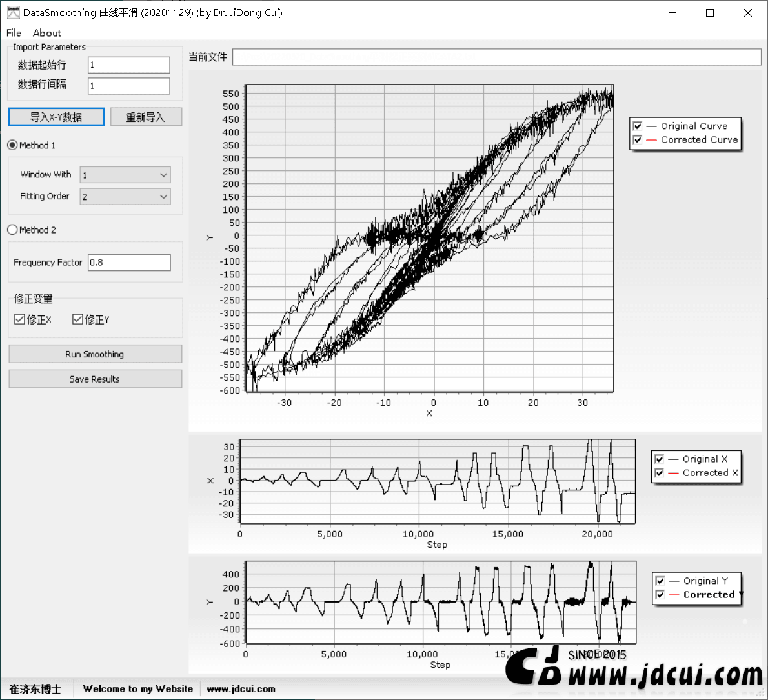Screen dimensions: 768x700
Task: Click the 重新导入 button
Action: tap(146, 117)
